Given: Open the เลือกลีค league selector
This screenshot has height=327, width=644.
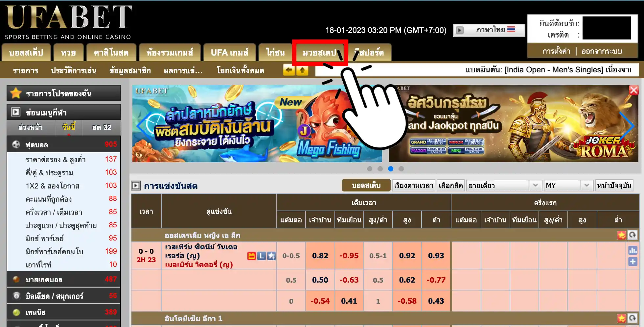Looking at the screenshot, I should click(450, 185).
